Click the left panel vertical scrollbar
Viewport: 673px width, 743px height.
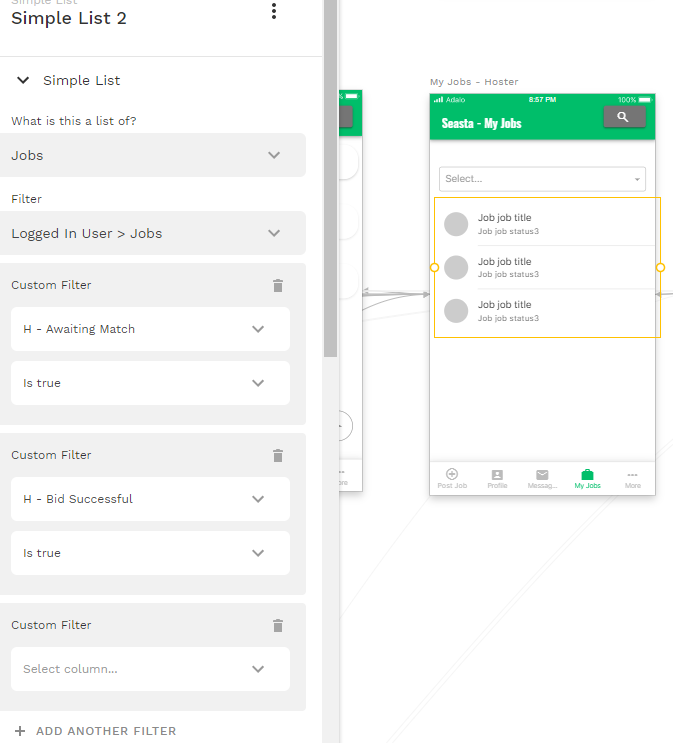[330, 178]
